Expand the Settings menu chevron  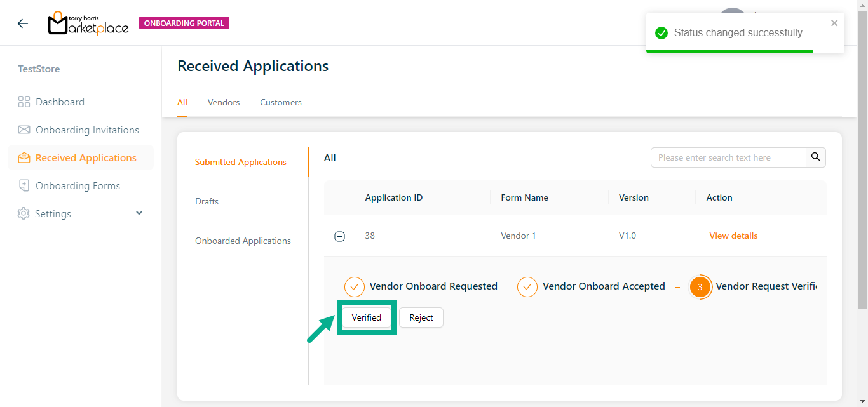click(139, 213)
